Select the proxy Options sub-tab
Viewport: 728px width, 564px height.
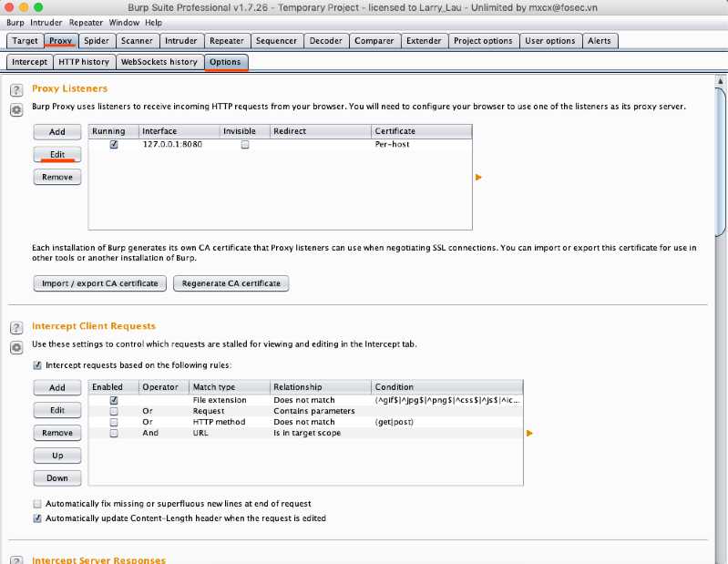pyautogui.click(x=225, y=62)
